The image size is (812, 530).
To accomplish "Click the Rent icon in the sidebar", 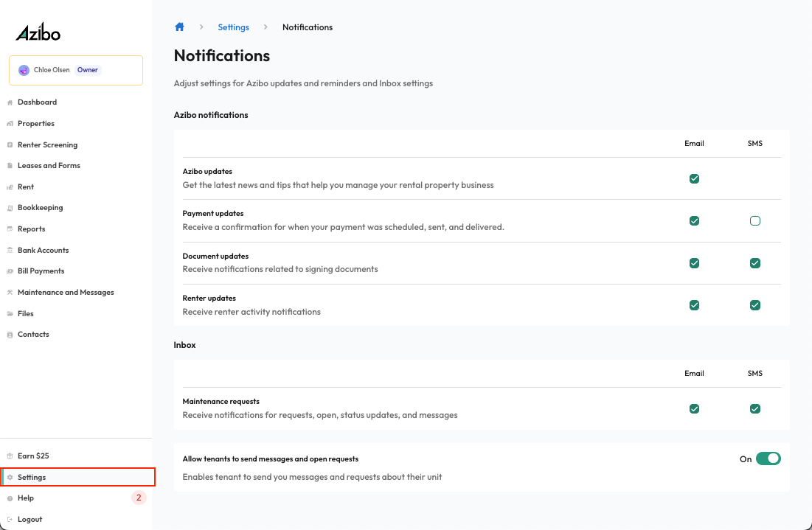I will (x=10, y=186).
